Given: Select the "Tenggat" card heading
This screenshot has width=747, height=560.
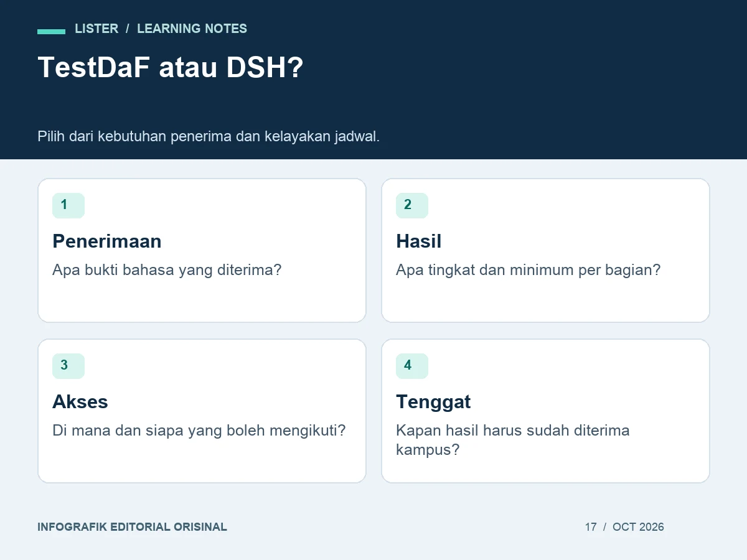Looking at the screenshot, I should click(x=433, y=402).
